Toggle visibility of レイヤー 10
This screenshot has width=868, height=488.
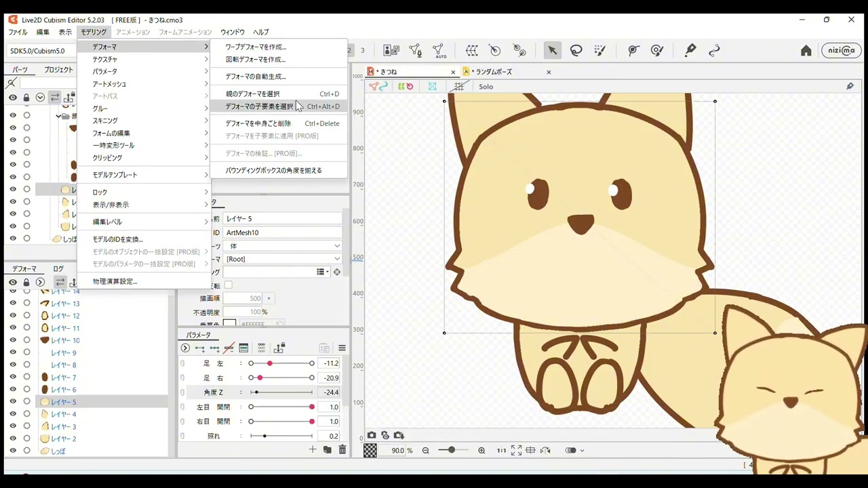[x=13, y=340]
